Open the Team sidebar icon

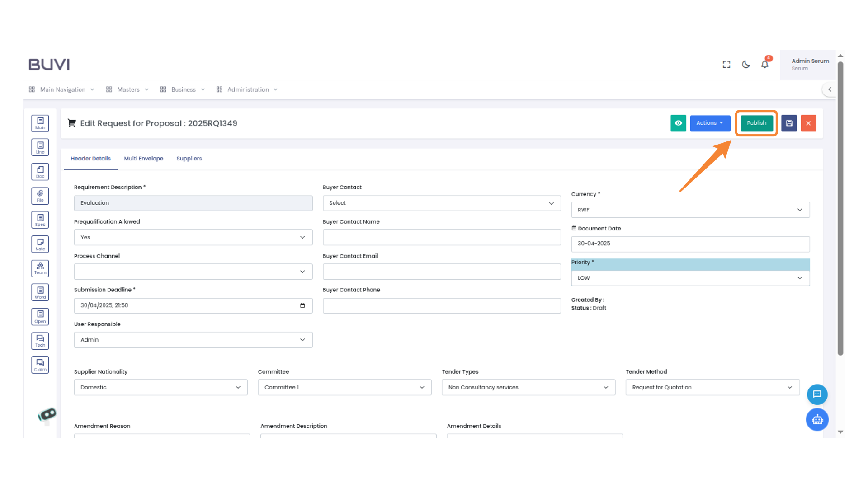point(40,268)
